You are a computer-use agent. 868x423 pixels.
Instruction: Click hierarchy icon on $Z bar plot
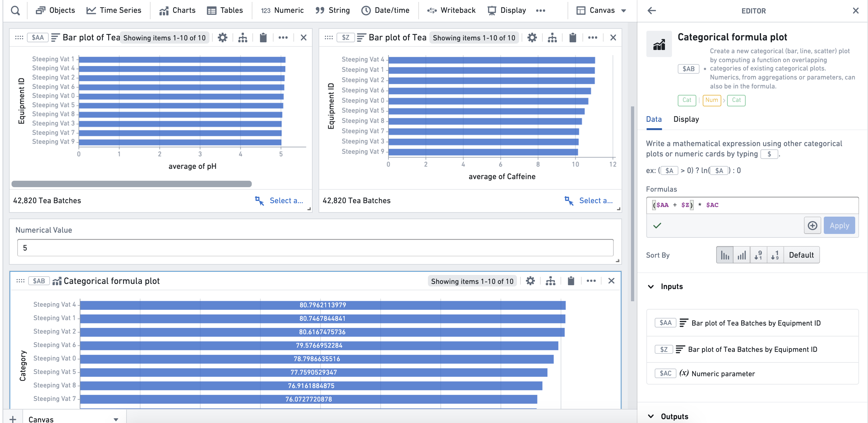tap(552, 37)
